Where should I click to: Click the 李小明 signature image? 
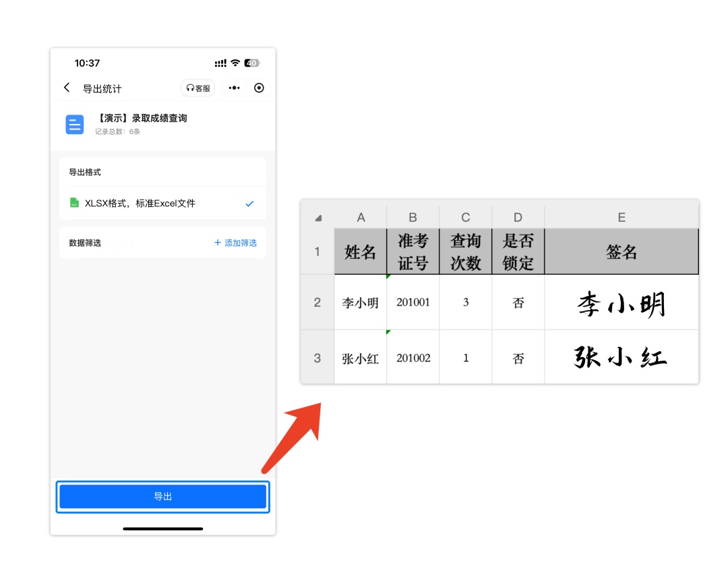point(621,304)
